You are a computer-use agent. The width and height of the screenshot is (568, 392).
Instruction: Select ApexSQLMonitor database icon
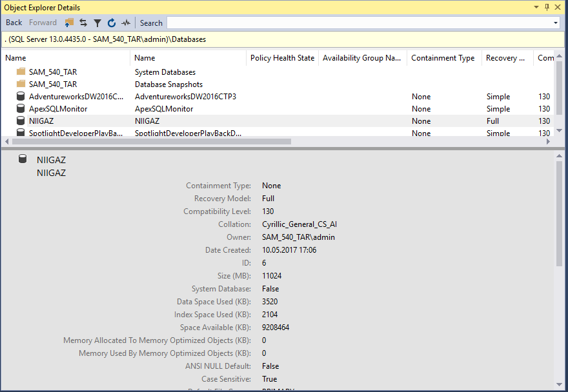[x=21, y=108]
